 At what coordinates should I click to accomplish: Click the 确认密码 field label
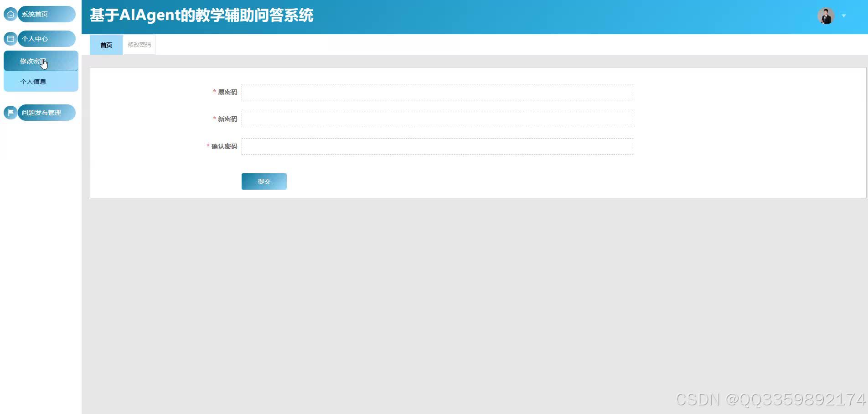point(224,146)
